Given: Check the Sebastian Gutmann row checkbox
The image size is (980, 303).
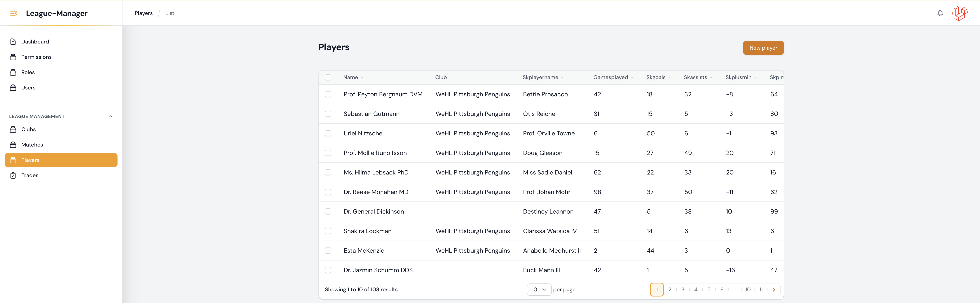Looking at the screenshot, I should click(x=328, y=114).
